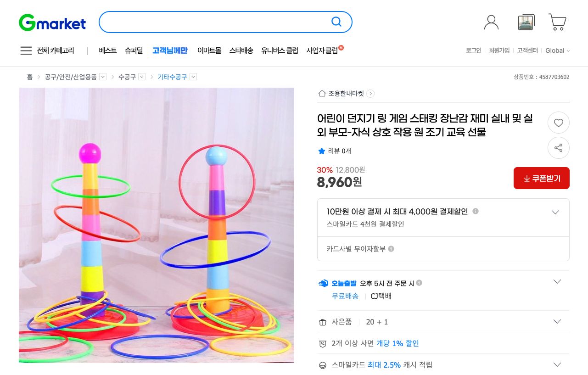Click the gift icon beside 사은품
The height and width of the screenshot is (375, 588).
click(x=323, y=322)
